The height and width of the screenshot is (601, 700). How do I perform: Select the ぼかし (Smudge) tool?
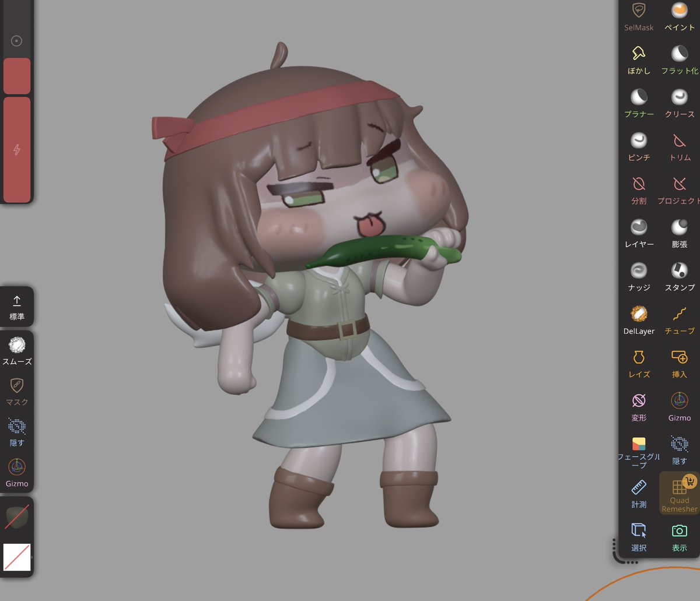[639, 59]
